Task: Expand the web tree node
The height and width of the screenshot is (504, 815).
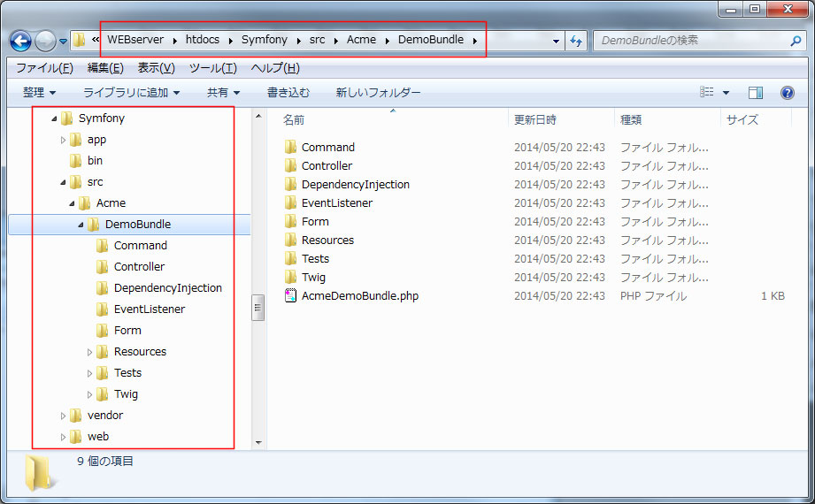Action: [x=63, y=437]
